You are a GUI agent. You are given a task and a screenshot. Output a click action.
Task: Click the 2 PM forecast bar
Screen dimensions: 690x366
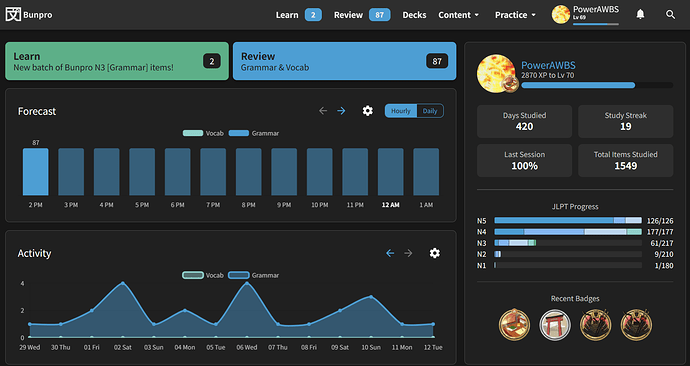(x=36, y=172)
